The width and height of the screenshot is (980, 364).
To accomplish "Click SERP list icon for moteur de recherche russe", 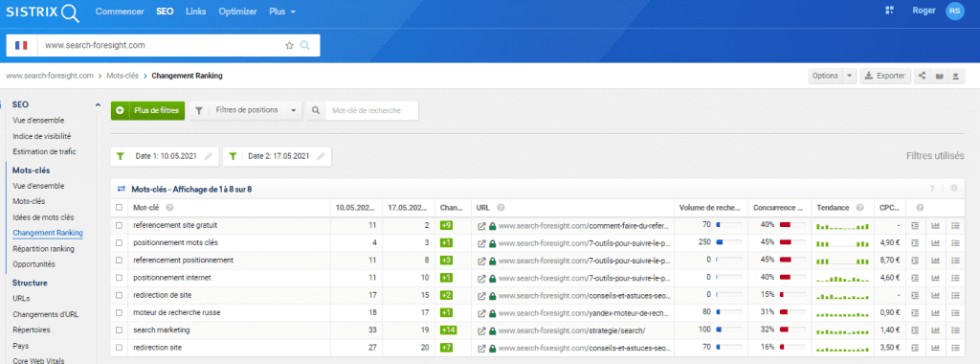I will pos(915,312).
